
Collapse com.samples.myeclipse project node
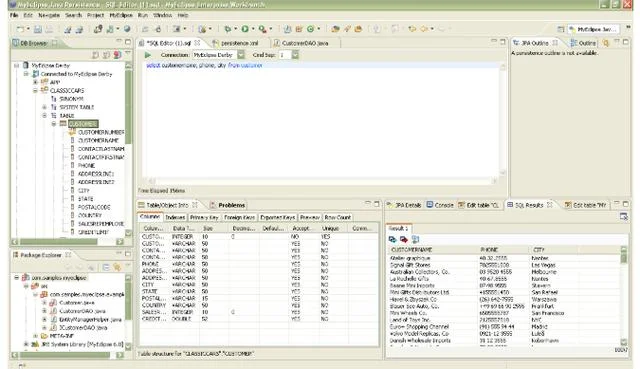[x=16, y=278]
